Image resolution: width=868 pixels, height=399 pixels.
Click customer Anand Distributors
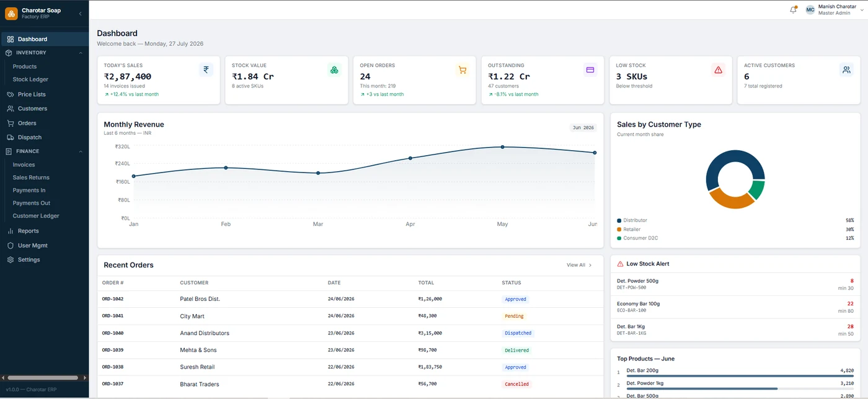pos(205,333)
